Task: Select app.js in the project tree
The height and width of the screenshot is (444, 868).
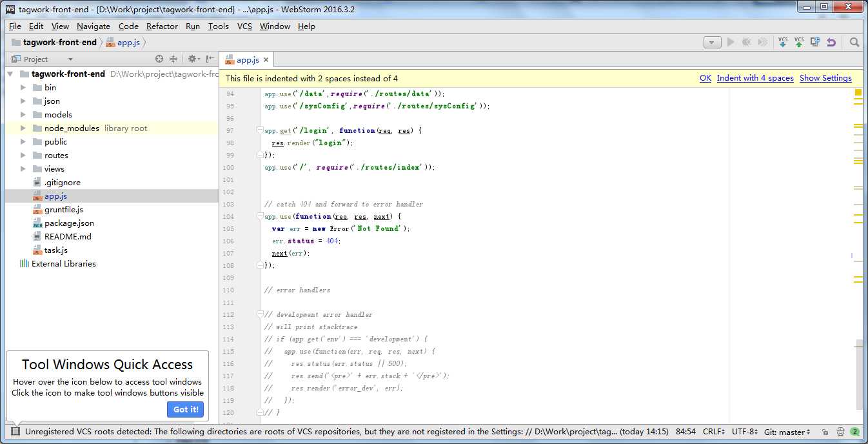Action: coord(55,196)
